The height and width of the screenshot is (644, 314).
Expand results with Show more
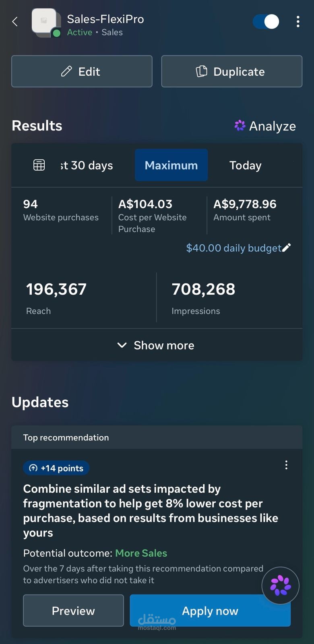tap(157, 345)
